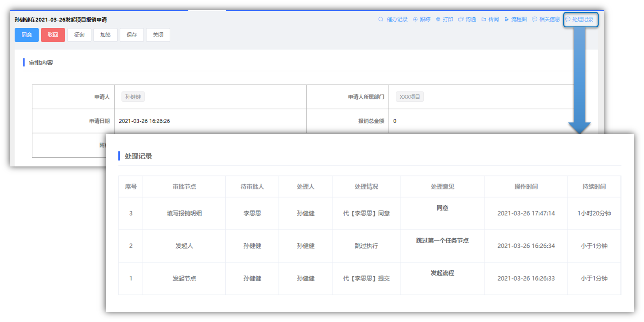Save the form with 保存
Viewport: 644px width, 322px height.
pyautogui.click(x=132, y=35)
